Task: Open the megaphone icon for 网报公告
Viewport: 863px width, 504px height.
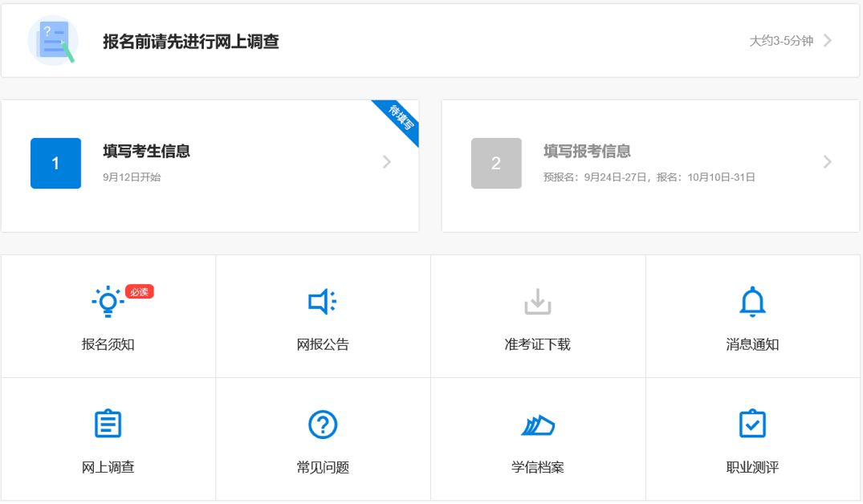Action: (x=323, y=302)
